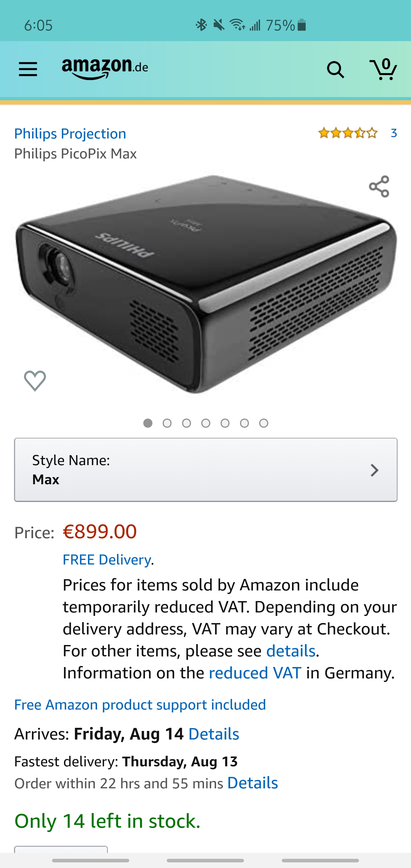This screenshot has height=868, width=411.
Task: Jump to the last image carousel dot
Action: tap(264, 423)
